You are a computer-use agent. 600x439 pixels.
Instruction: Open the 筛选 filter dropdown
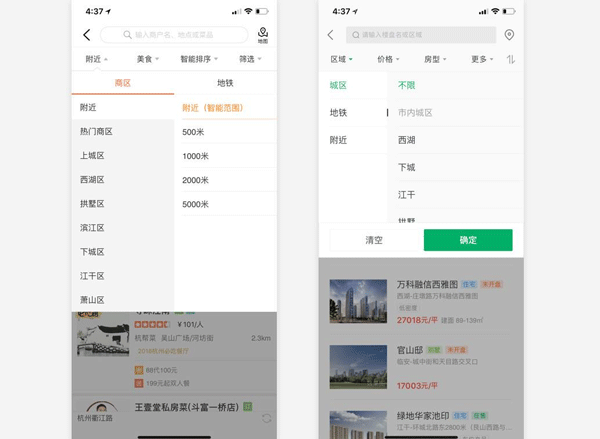(250, 59)
